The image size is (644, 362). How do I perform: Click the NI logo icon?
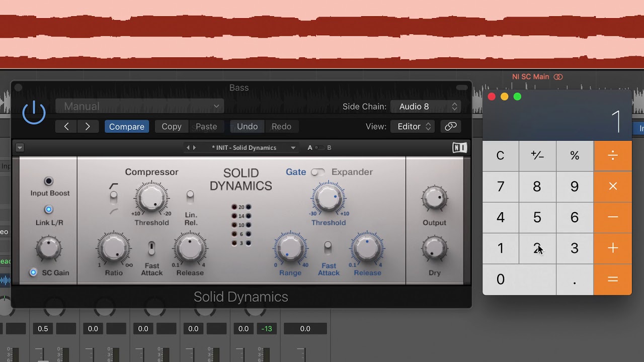click(459, 148)
